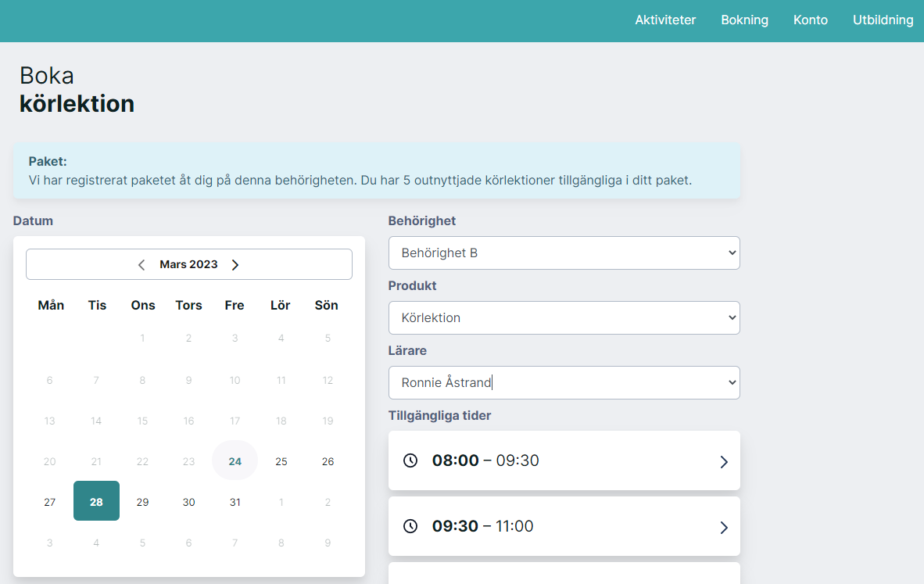Click the Fre weekday header
This screenshot has width=924, height=584.
(x=235, y=305)
